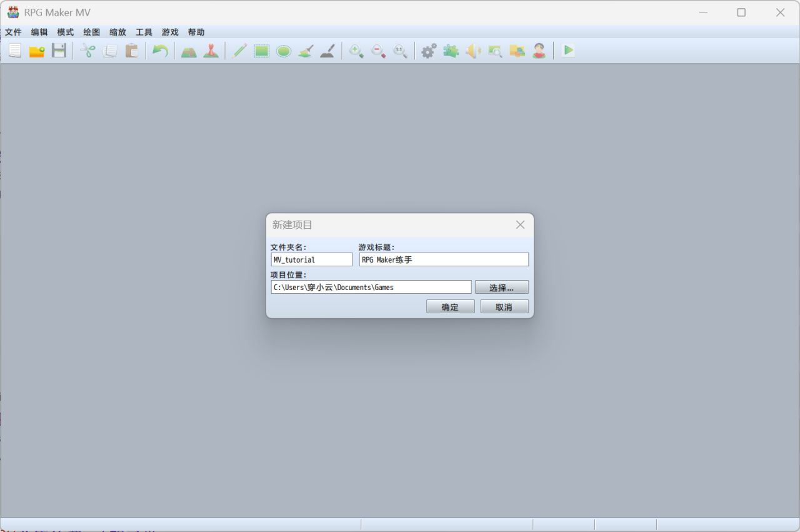
Task: Open the Resource Manager icon
Action: 517,51
